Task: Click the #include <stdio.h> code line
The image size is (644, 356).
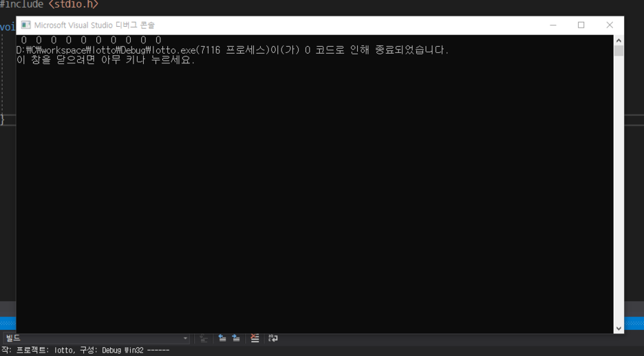Action: click(x=50, y=5)
